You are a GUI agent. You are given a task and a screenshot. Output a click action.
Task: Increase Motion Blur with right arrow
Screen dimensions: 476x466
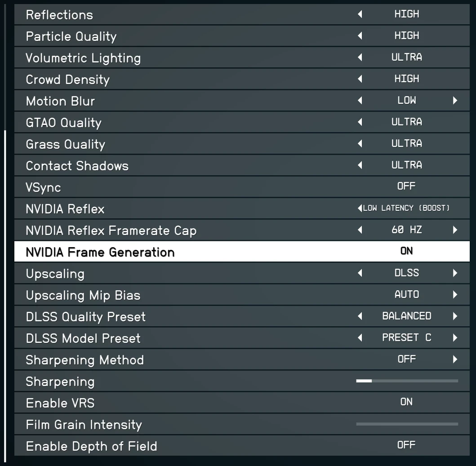[x=455, y=101]
